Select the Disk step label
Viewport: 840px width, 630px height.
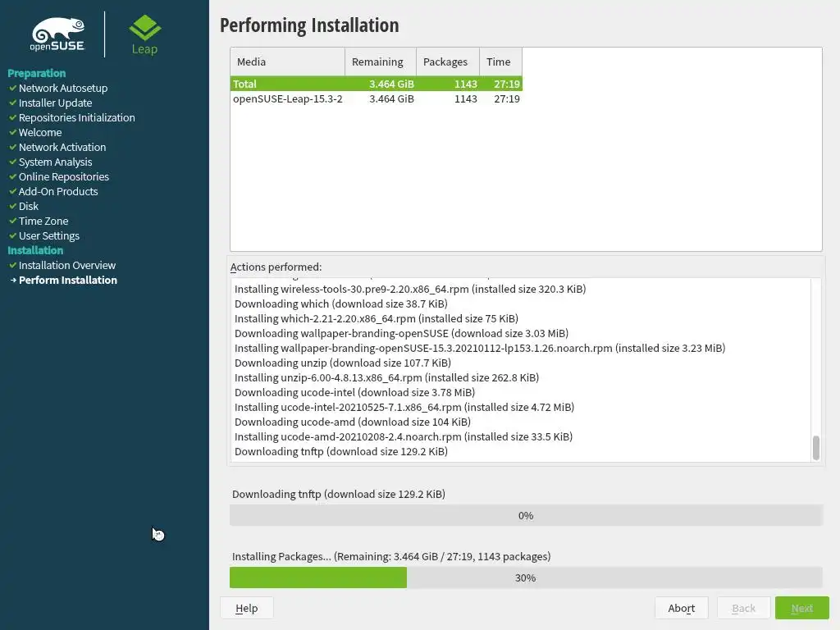click(29, 206)
